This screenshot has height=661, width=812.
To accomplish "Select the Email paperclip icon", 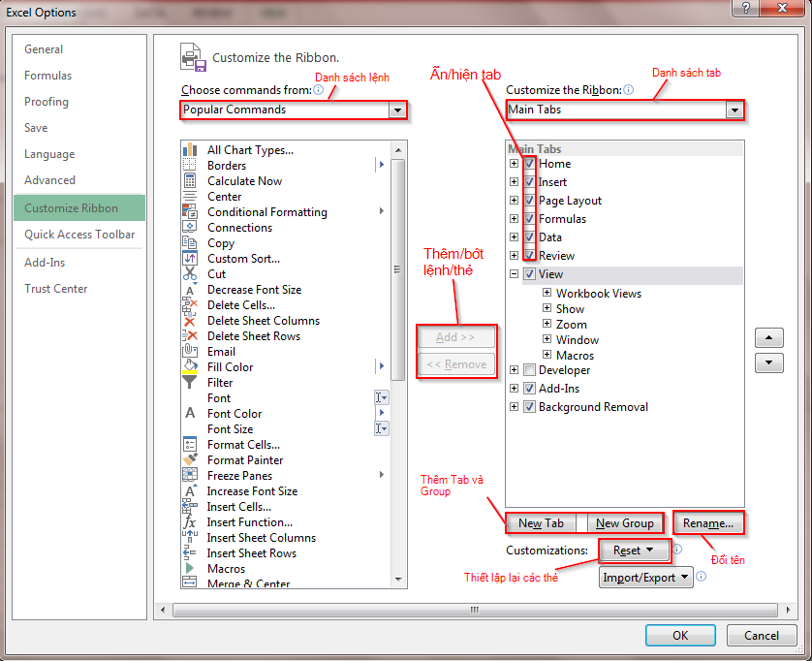I will [x=190, y=351].
